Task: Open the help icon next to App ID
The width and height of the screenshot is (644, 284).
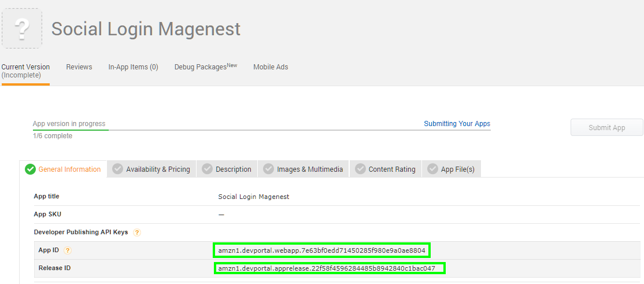Action: 68,250
